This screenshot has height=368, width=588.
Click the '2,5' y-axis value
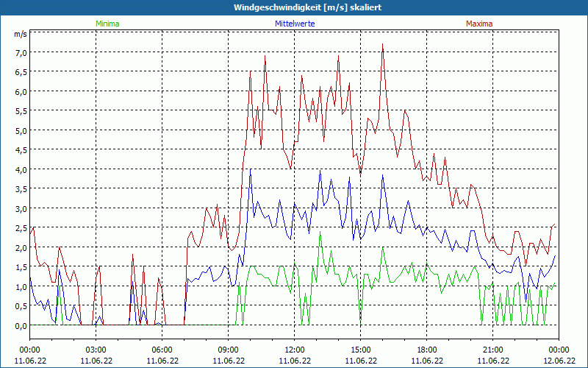point(21,229)
